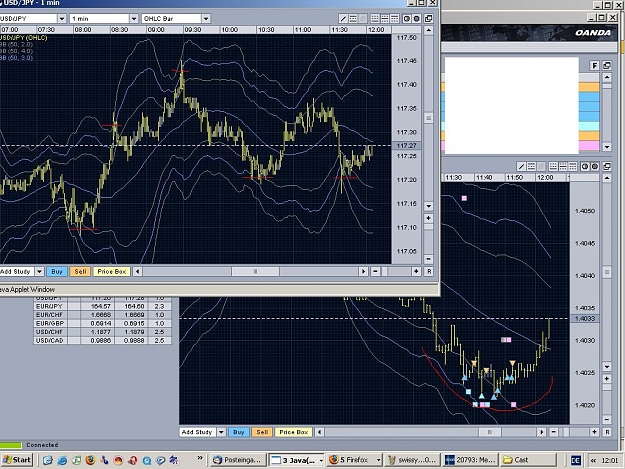The width and height of the screenshot is (625, 469).
Task: Open the 20793: Me... taskbar window
Action: tap(470, 460)
